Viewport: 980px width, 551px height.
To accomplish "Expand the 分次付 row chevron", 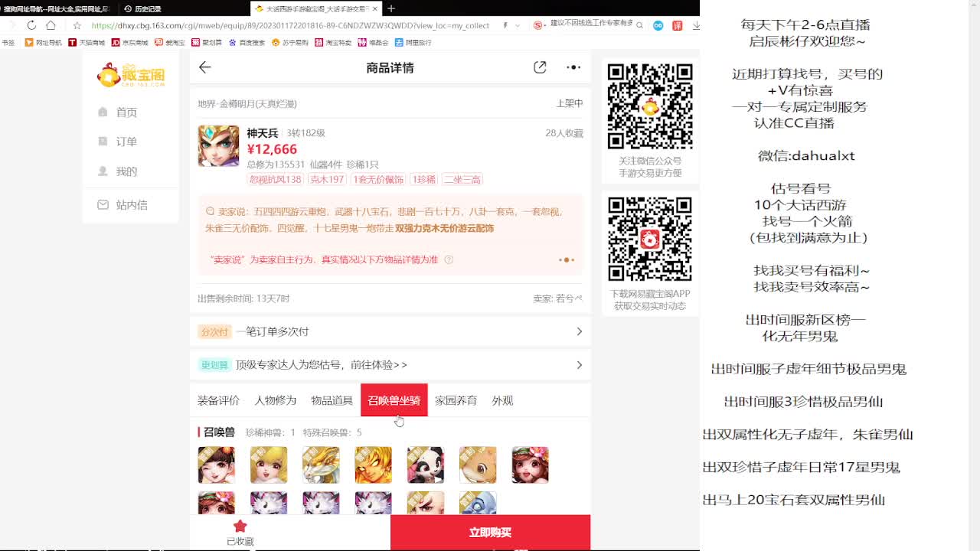I will [579, 331].
